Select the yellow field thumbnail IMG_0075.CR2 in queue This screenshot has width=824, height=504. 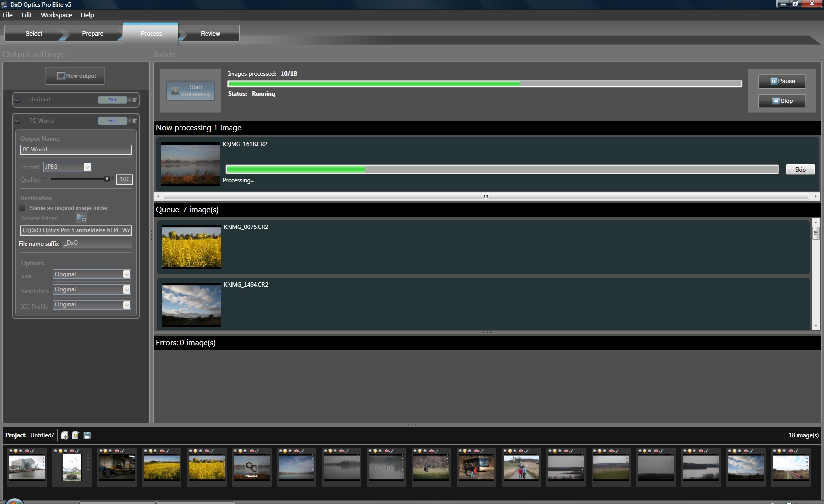point(192,247)
